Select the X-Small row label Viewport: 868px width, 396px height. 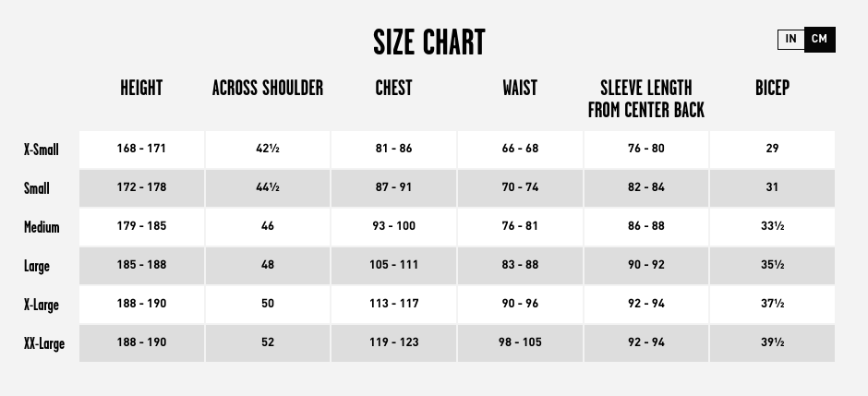[41, 150]
